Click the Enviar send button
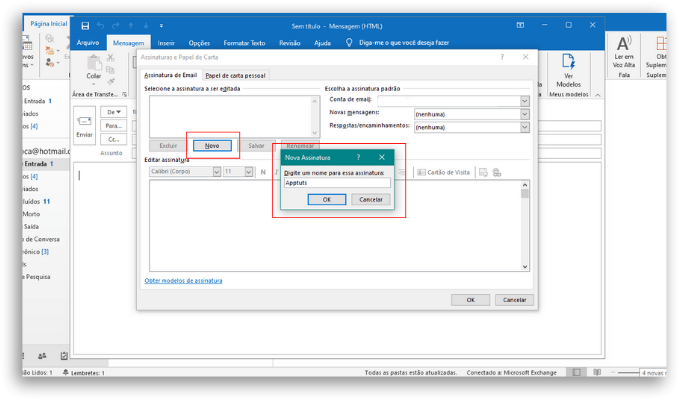Image resolution: width=700 pixels, height=400 pixels. click(84, 126)
